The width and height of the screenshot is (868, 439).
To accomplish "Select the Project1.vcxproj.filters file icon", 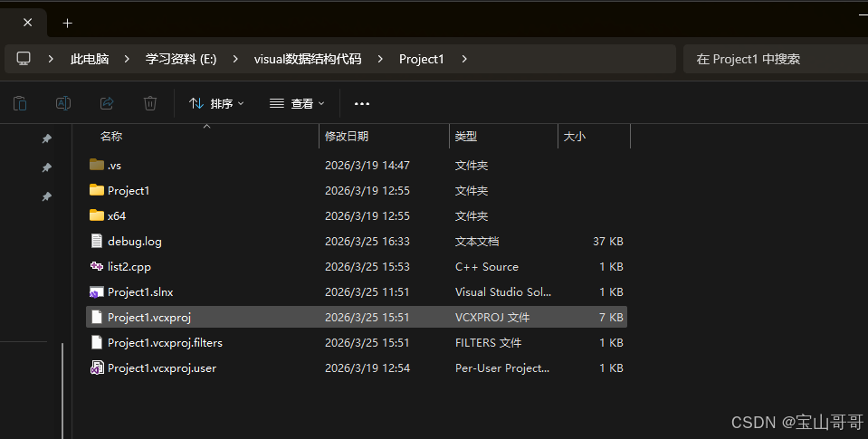I will click(x=97, y=343).
